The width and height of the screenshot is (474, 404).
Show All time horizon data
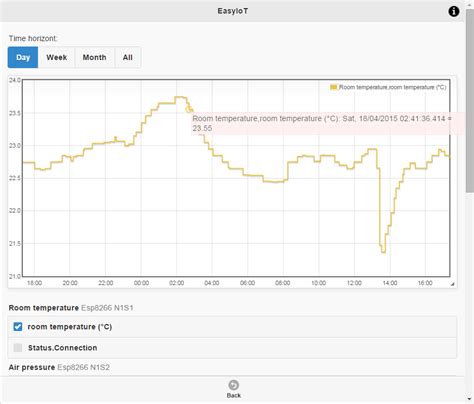(x=128, y=57)
